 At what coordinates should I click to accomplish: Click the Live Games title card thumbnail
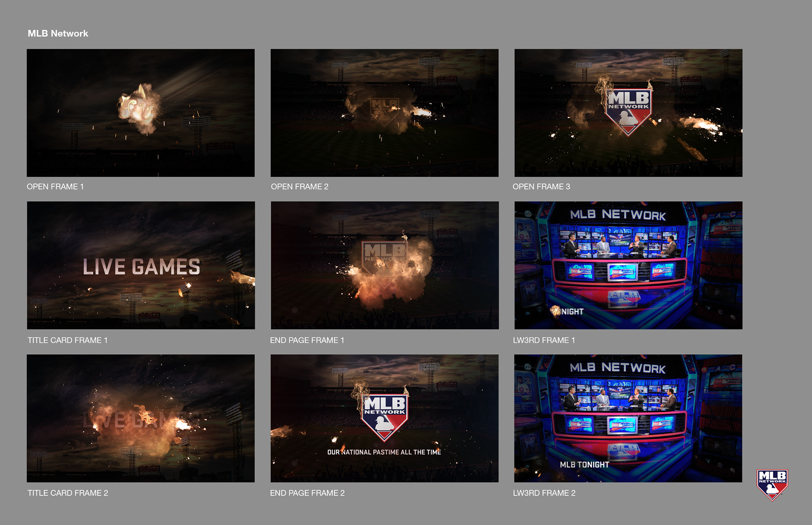click(141, 265)
